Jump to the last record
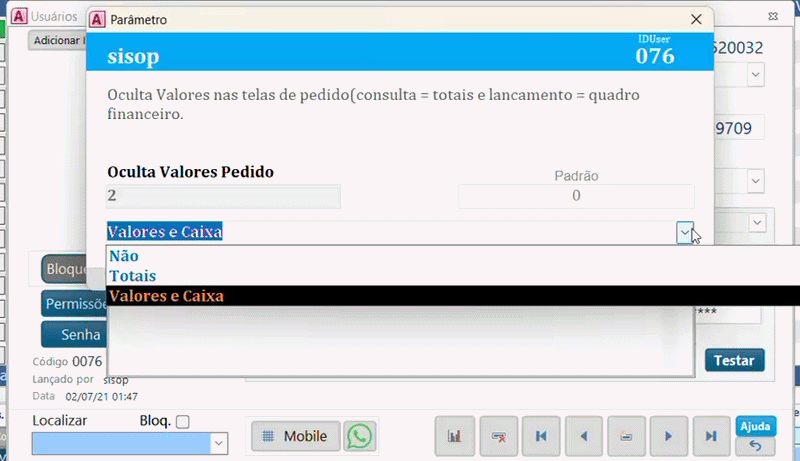This screenshot has height=461, width=800. coord(711,436)
